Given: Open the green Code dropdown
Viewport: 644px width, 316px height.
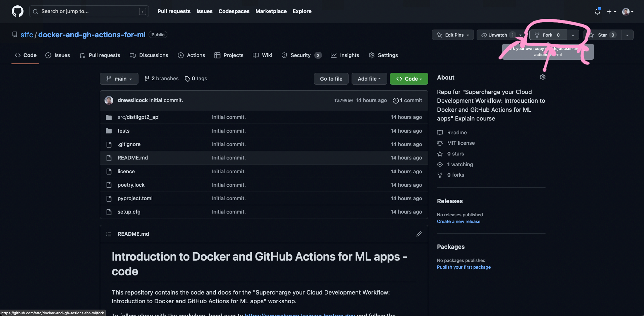Looking at the screenshot, I should [409, 79].
